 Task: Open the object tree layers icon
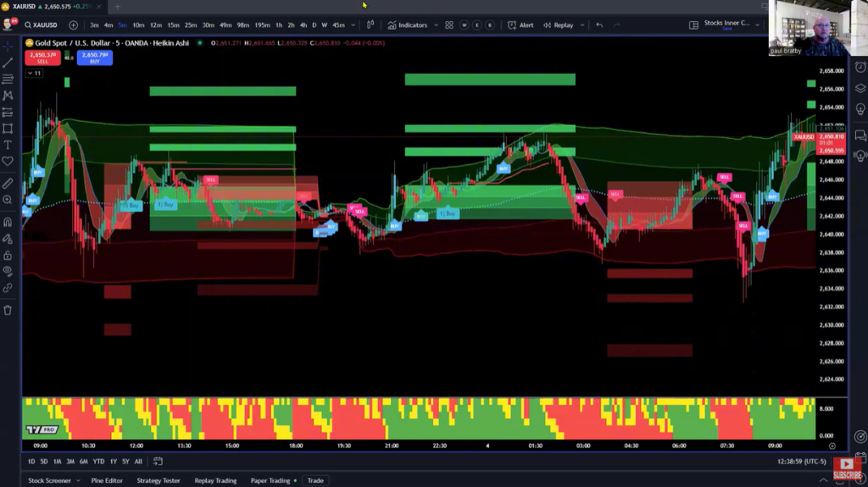pos(860,88)
